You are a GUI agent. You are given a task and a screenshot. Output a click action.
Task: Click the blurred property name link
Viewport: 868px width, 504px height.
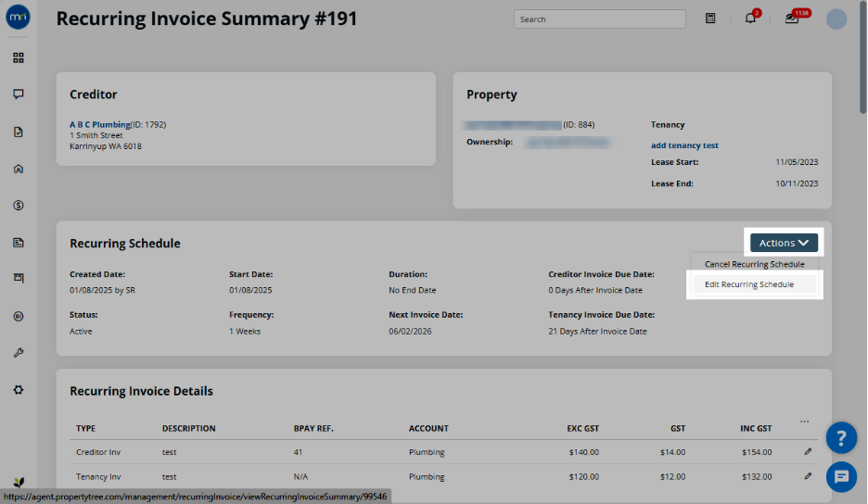click(514, 125)
